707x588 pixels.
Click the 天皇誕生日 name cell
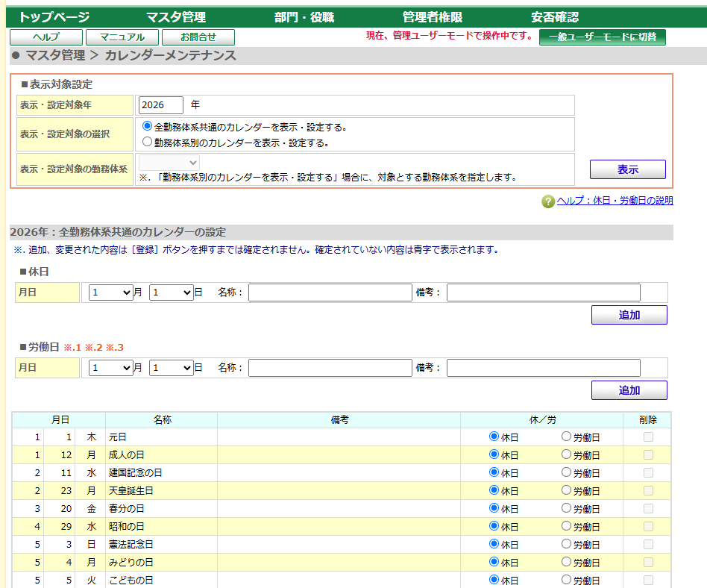161,490
